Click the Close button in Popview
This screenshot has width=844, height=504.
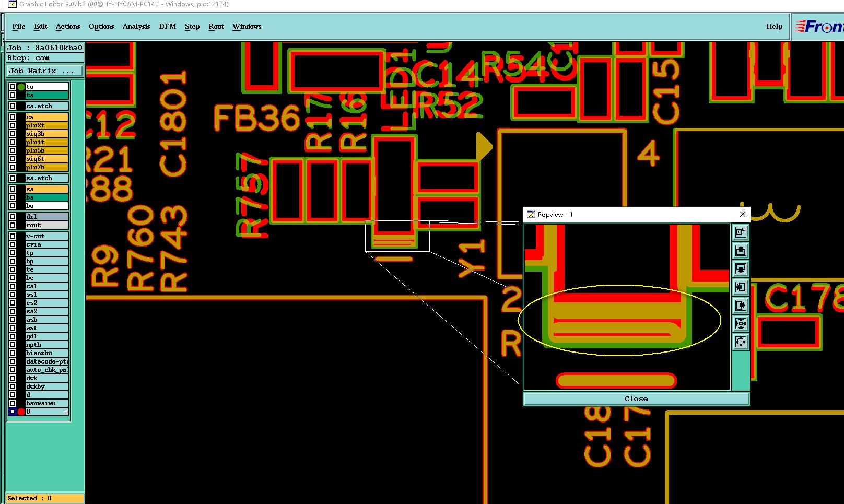click(x=636, y=398)
